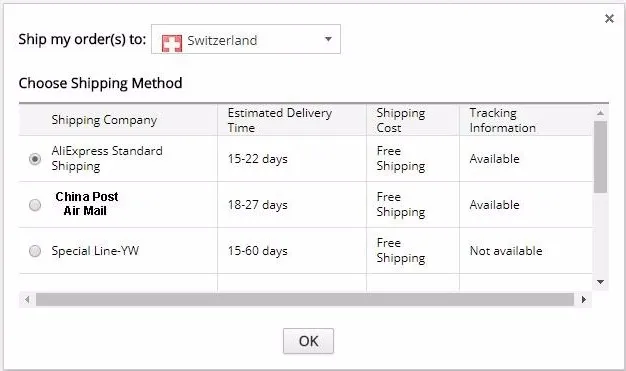Click the China Post Air Mail label

pyautogui.click(x=86, y=204)
